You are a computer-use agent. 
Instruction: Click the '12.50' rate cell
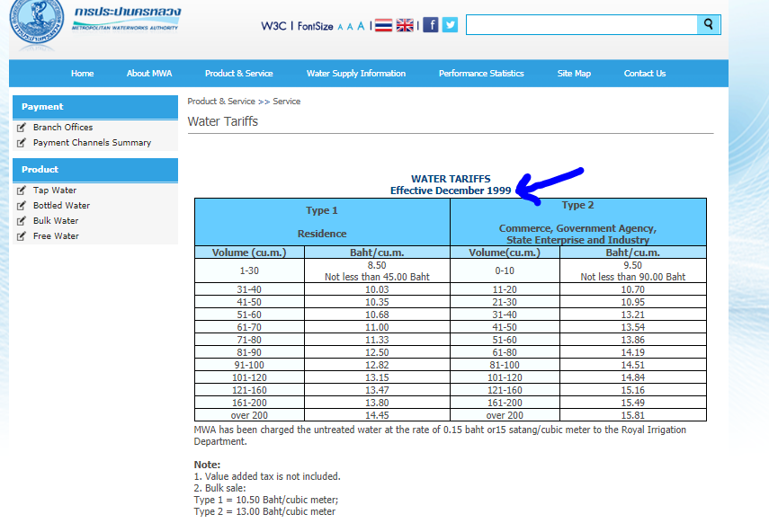377,352
